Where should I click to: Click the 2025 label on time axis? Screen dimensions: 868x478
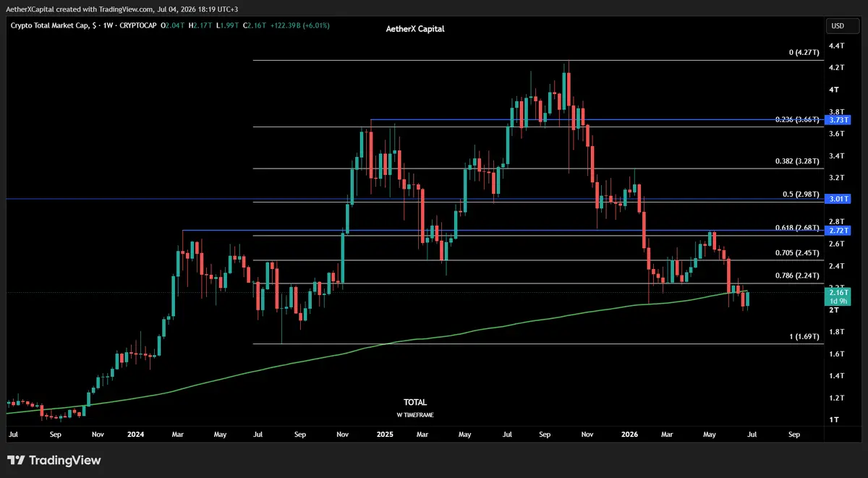[385, 435]
